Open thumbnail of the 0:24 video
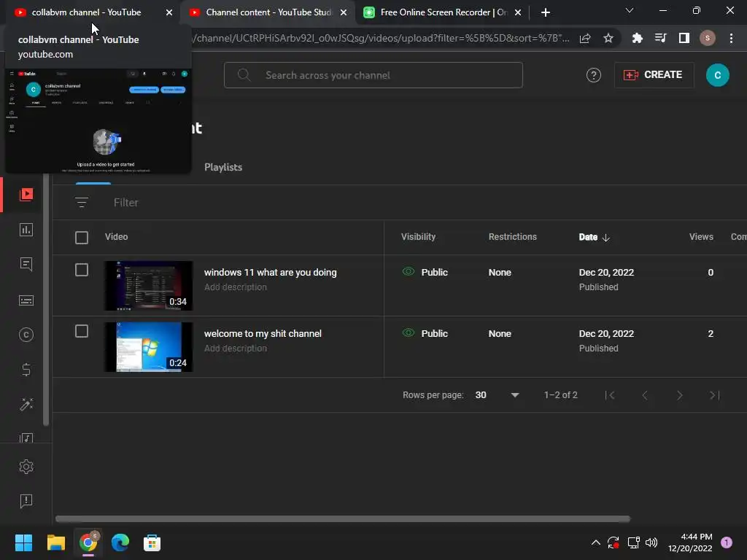This screenshot has width=747, height=560. coord(149,347)
